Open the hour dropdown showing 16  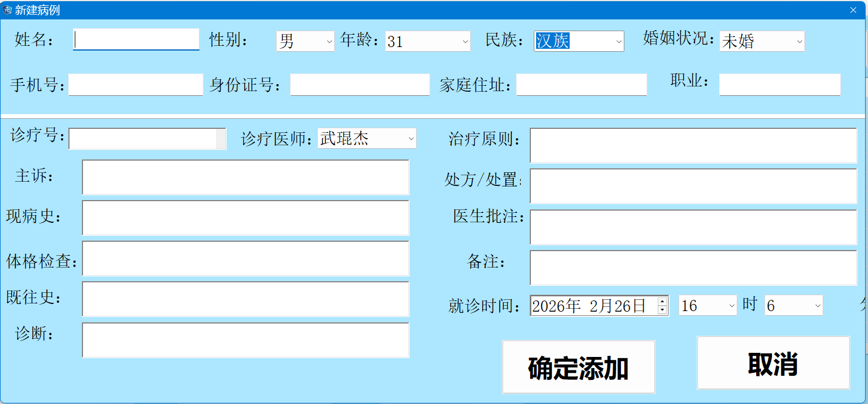pos(730,305)
